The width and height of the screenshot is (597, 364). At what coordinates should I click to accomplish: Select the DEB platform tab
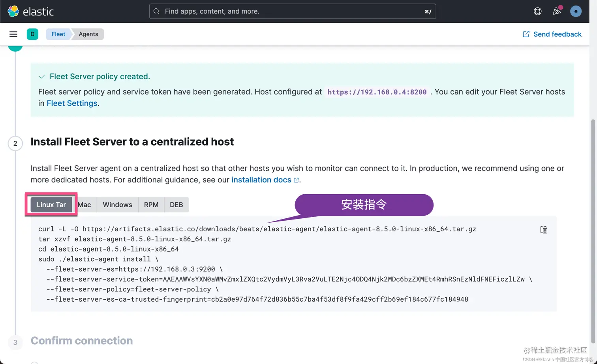[x=176, y=205]
